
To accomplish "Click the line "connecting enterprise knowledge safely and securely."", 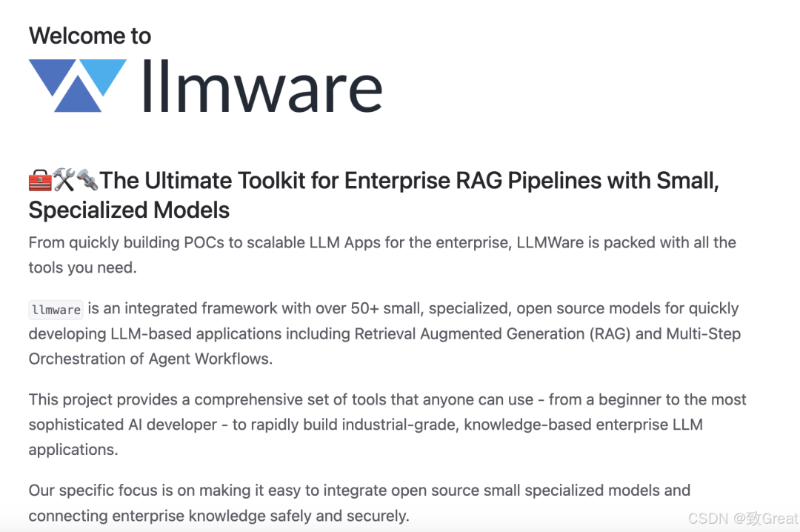I will tap(219, 516).
